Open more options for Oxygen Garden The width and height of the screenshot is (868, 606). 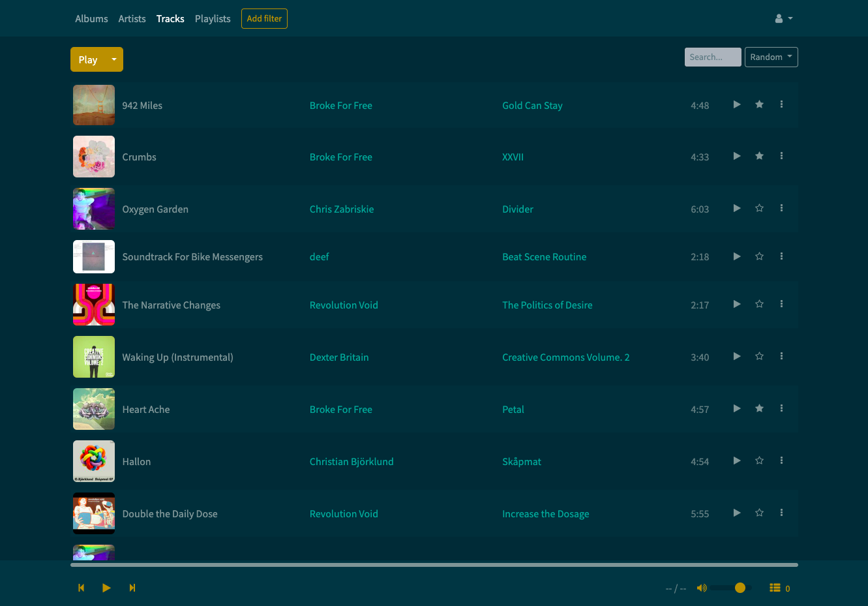click(781, 208)
